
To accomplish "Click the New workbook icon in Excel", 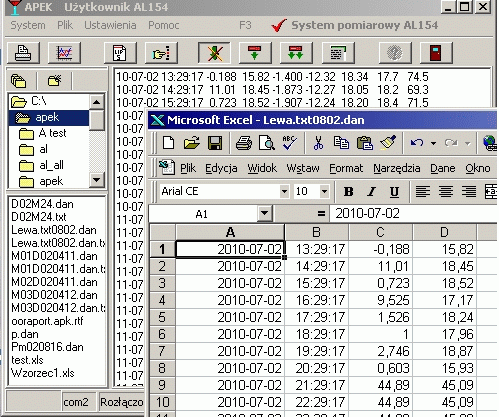I will (168, 143).
